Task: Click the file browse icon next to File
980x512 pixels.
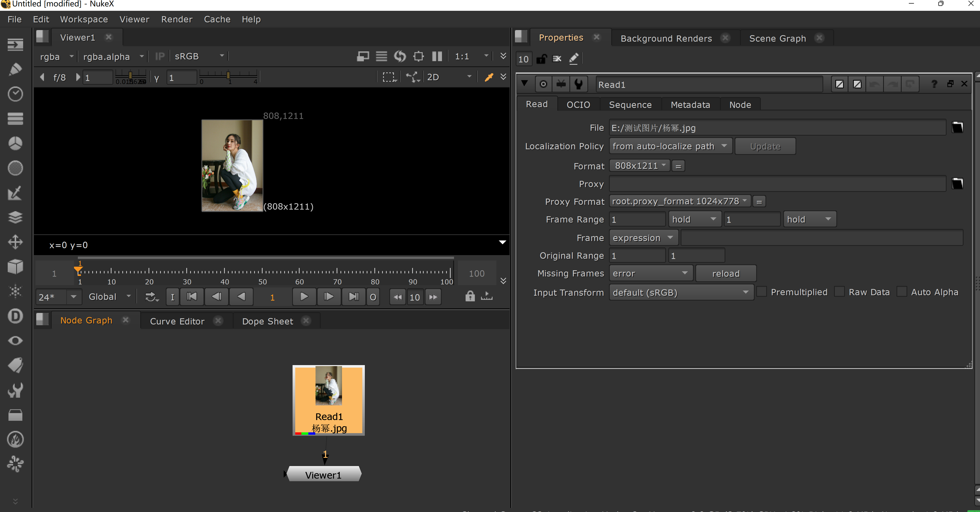Action: tap(957, 128)
